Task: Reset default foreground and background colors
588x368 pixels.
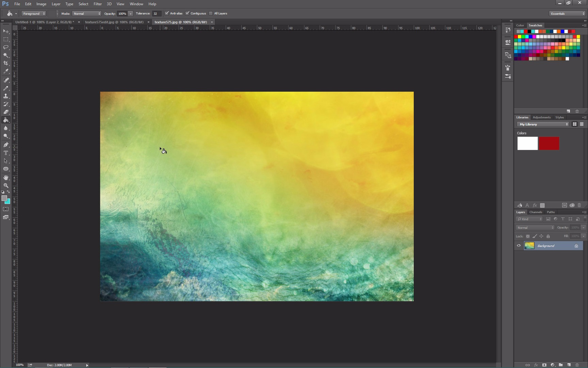Action: [3, 192]
